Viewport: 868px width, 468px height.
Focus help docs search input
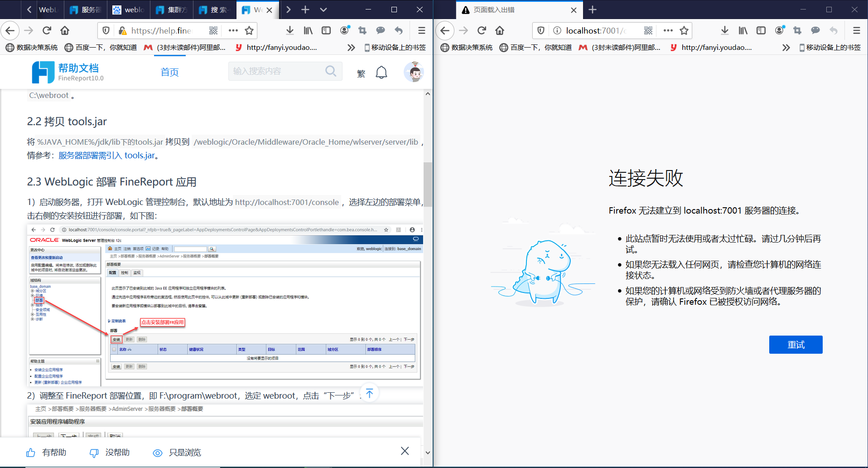276,71
